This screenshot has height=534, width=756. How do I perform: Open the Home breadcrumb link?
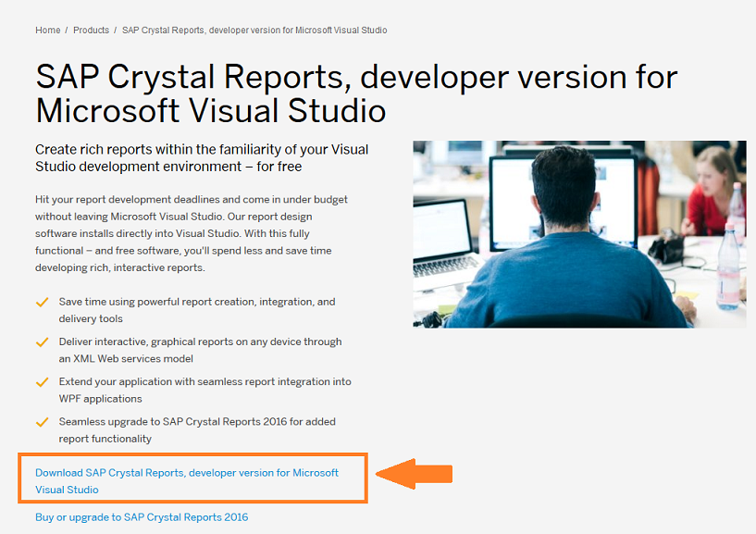48,30
